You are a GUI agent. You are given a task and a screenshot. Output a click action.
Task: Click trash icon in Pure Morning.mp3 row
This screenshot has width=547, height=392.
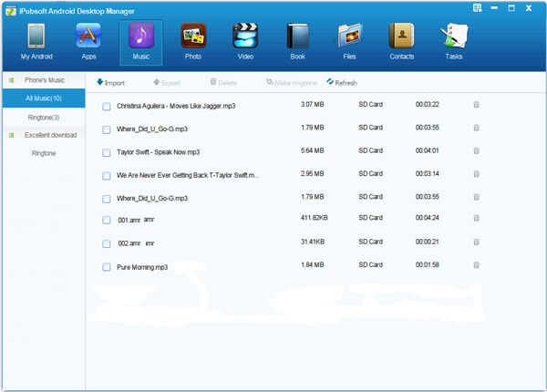pos(476,265)
